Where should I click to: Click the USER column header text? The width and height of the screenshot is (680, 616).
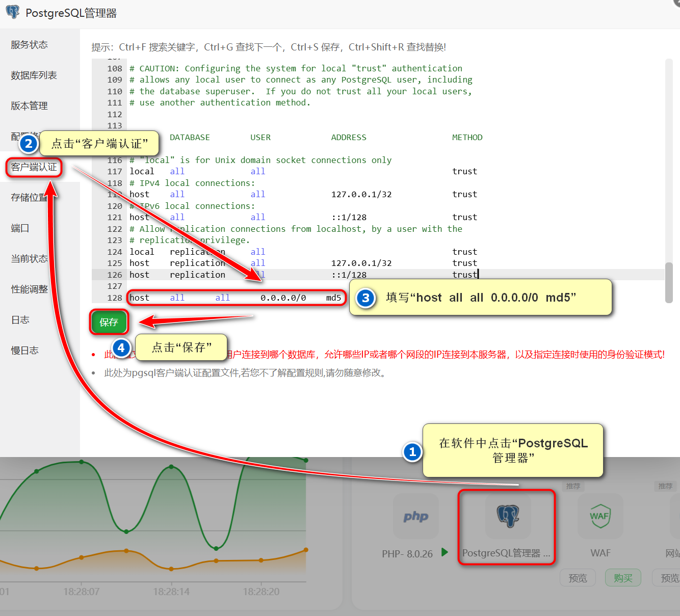260,137
